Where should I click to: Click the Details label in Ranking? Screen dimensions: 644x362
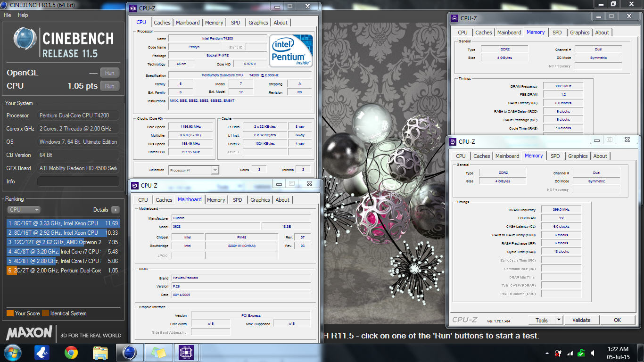pyautogui.click(x=101, y=210)
